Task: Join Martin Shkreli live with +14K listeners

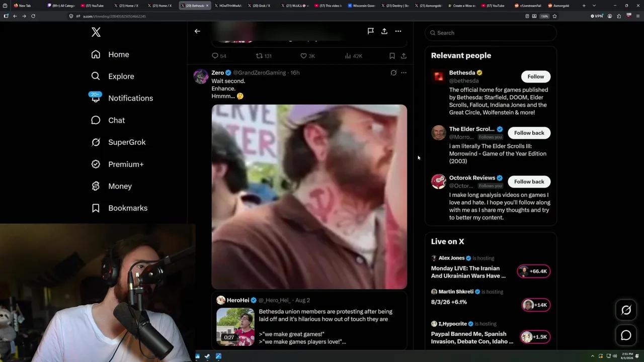Action: 536,305
